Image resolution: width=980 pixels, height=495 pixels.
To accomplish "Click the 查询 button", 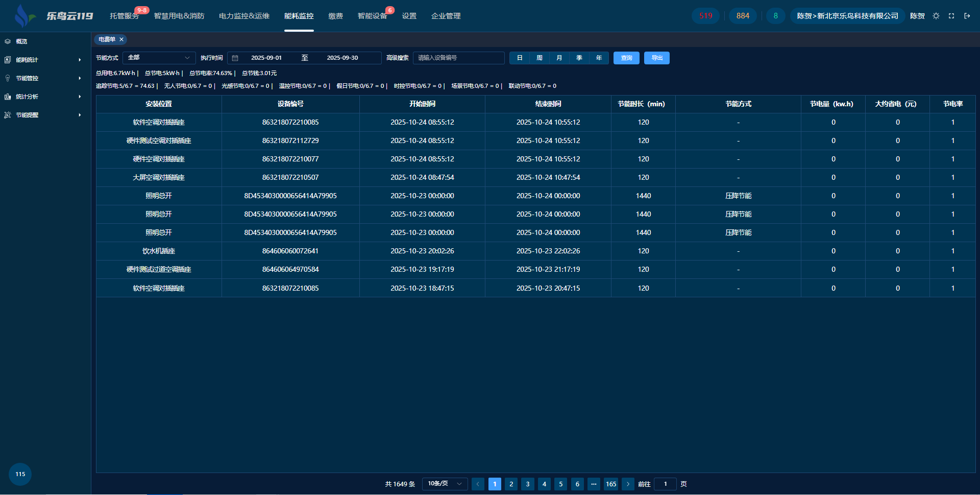I will pos(626,58).
